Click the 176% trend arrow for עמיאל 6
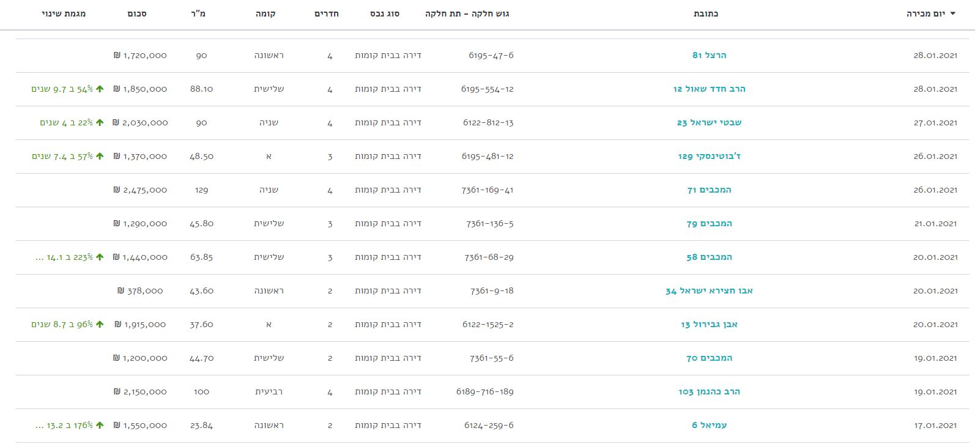980x447 pixels. click(100, 426)
